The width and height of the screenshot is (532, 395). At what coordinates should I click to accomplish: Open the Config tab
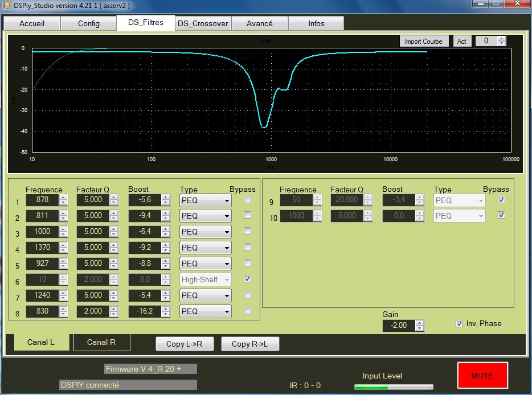[88, 23]
